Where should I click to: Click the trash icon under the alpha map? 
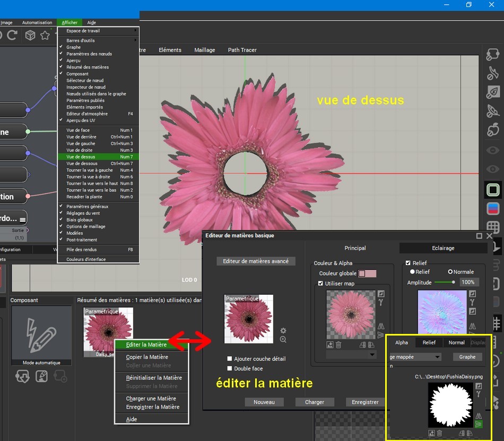click(439, 433)
